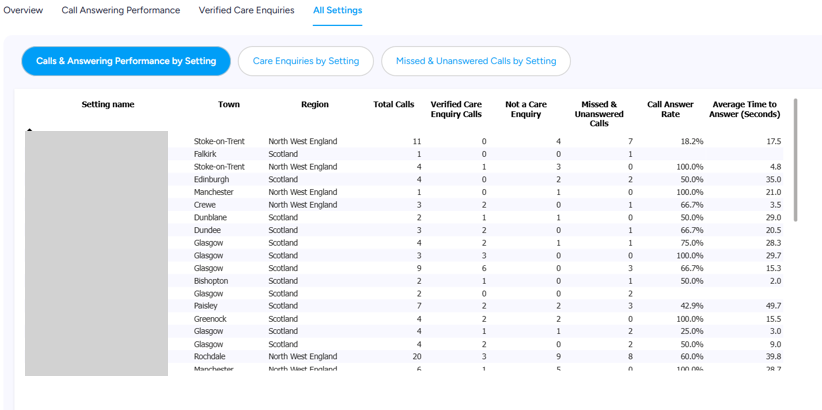Open Verified Care Enquiries tab
822x410 pixels.
(x=246, y=10)
